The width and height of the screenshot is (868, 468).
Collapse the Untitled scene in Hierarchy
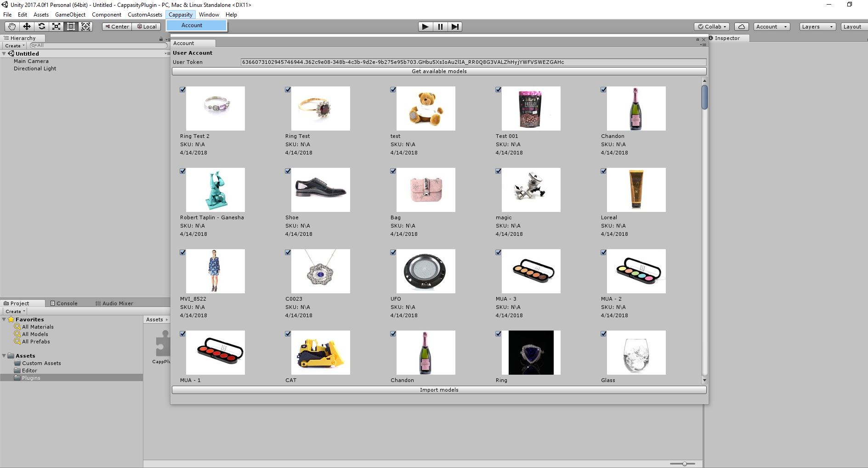coord(4,54)
